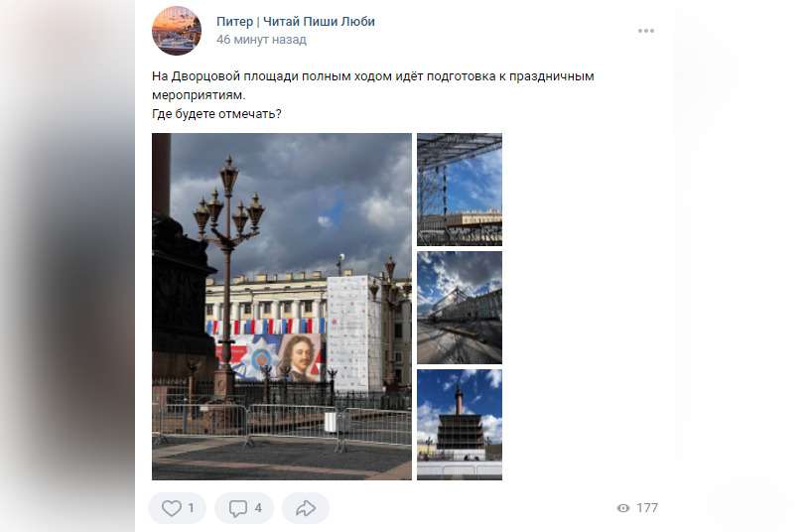This screenshot has height=532, width=809.
Task: Click the post text about Дворцовой площади
Action: [x=373, y=85]
